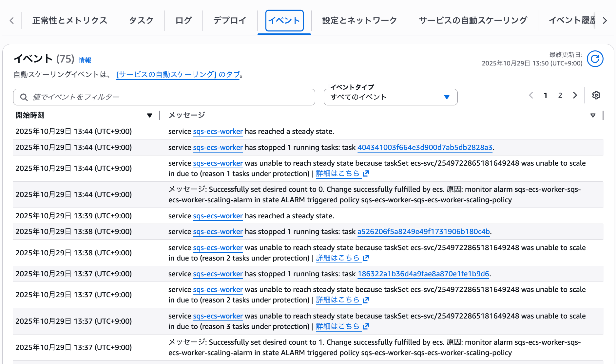
Task: Focus the event filter search field
Action: 170,97
